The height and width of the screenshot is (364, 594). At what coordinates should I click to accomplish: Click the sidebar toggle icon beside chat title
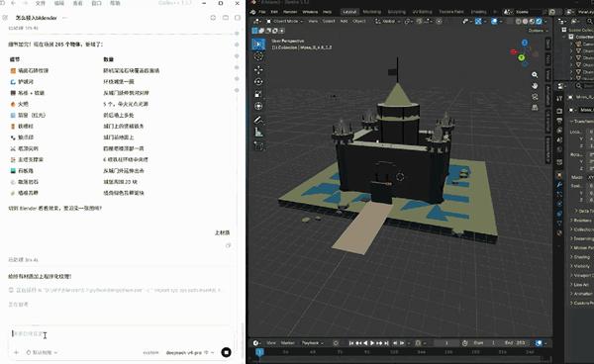point(5,18)
